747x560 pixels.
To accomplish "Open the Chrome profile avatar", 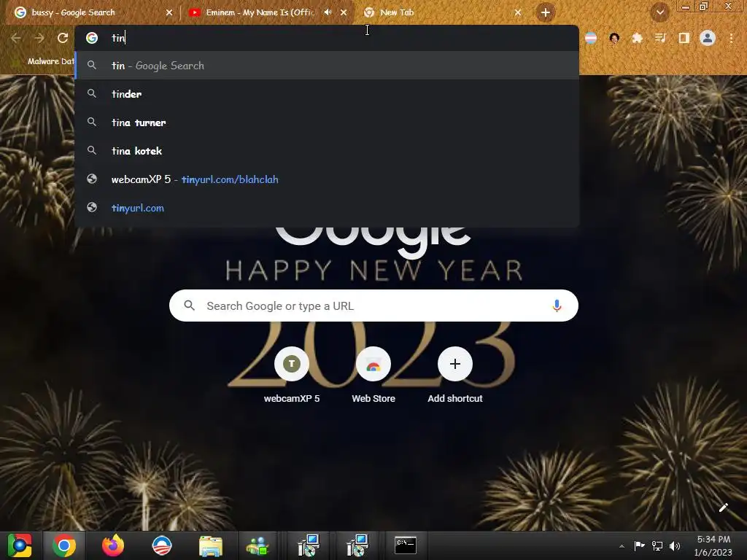I will [x=708, y=38].
